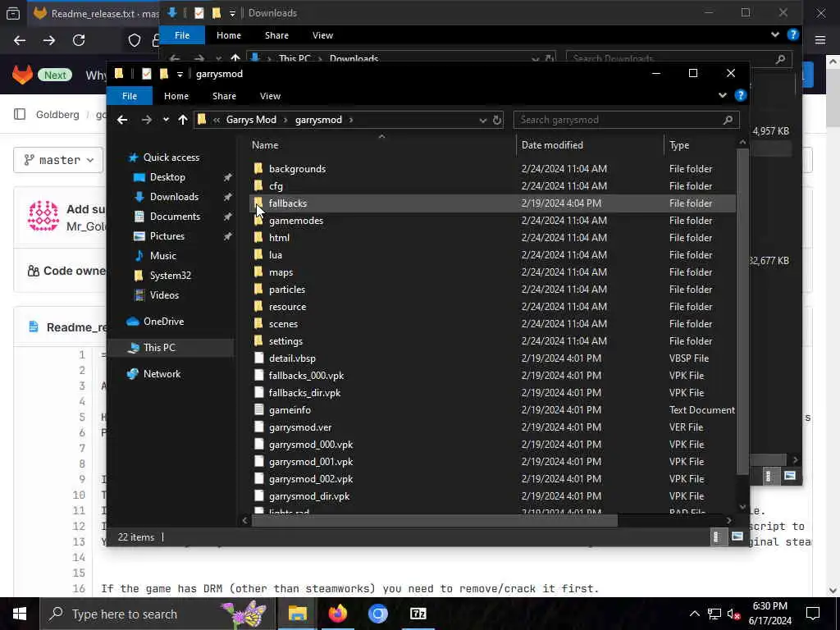Click the Up arrow in garrysmod window
Image resolution: width=840 pixels, height=630 pixels.
(183, 120)
